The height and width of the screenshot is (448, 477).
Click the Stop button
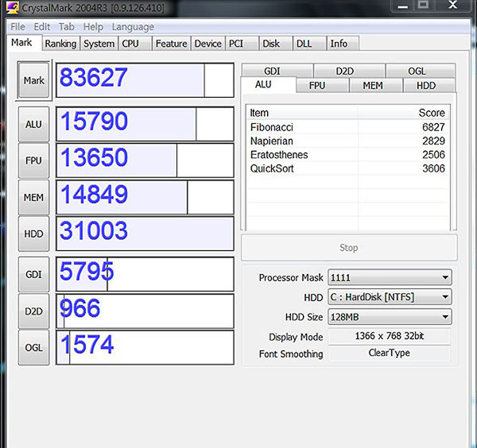pos(349,247)
